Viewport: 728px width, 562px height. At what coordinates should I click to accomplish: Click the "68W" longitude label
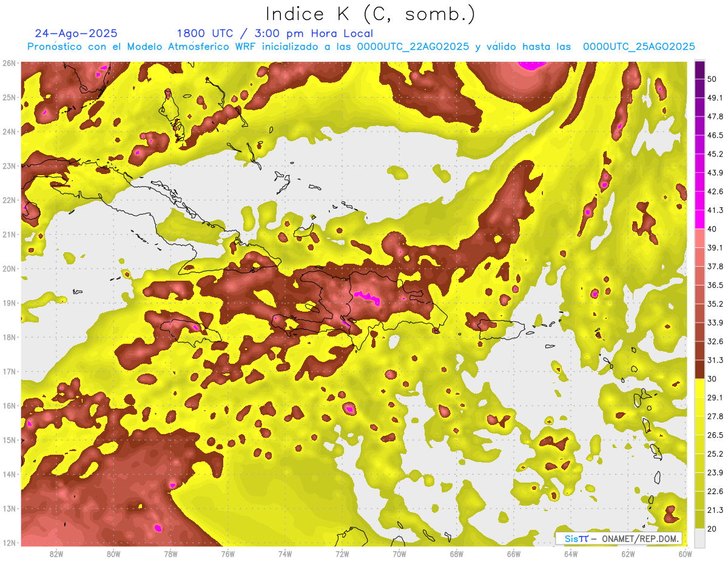tap(457, 554)
